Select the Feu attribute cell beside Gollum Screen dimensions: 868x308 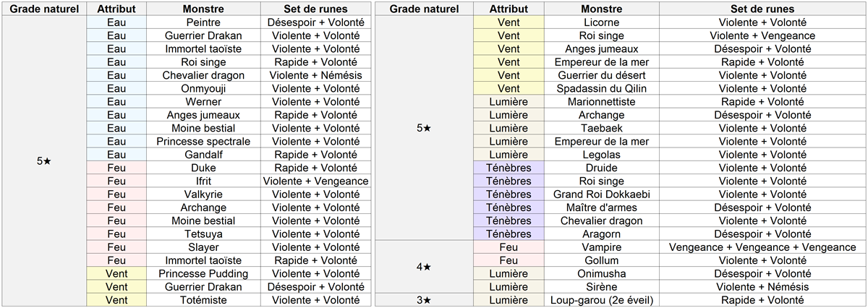click(x=509, y=260)
